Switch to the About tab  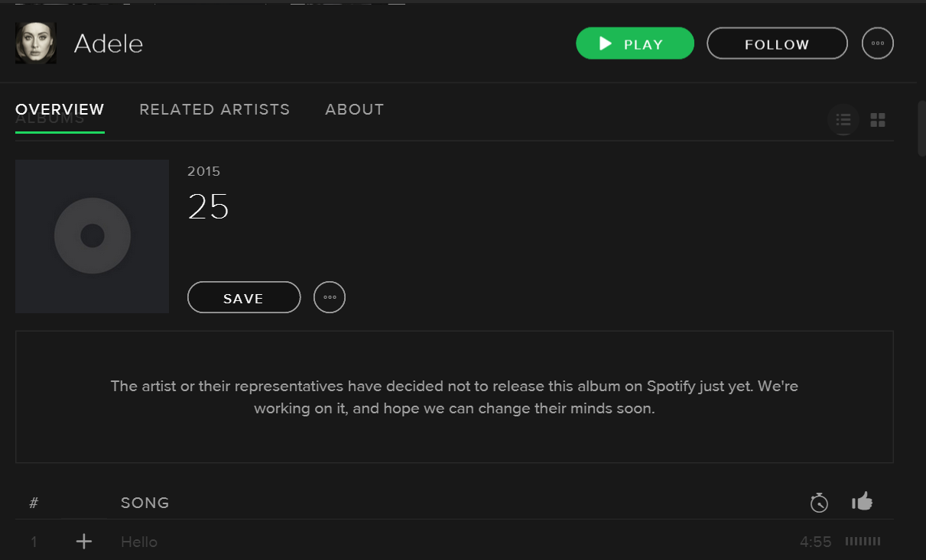(x=355, y=109)
